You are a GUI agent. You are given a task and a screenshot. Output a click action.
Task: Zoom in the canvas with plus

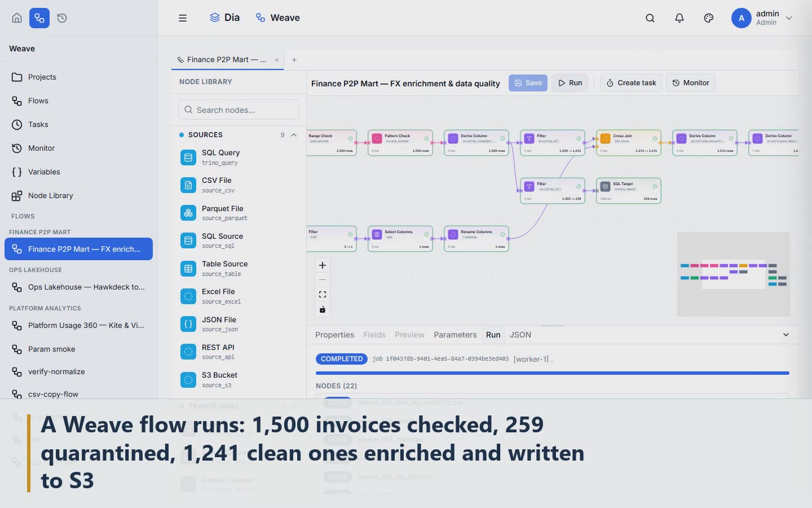click(323, 265)
